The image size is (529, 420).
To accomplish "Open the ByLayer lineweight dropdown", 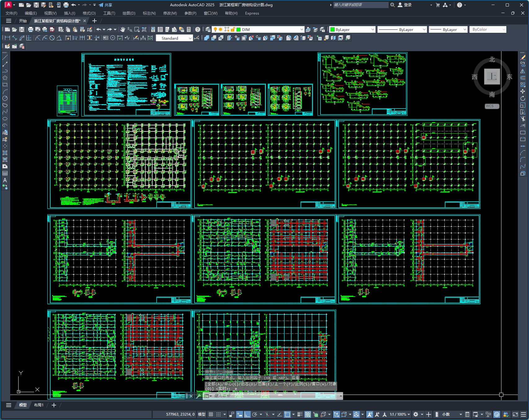I will point(465,29).
